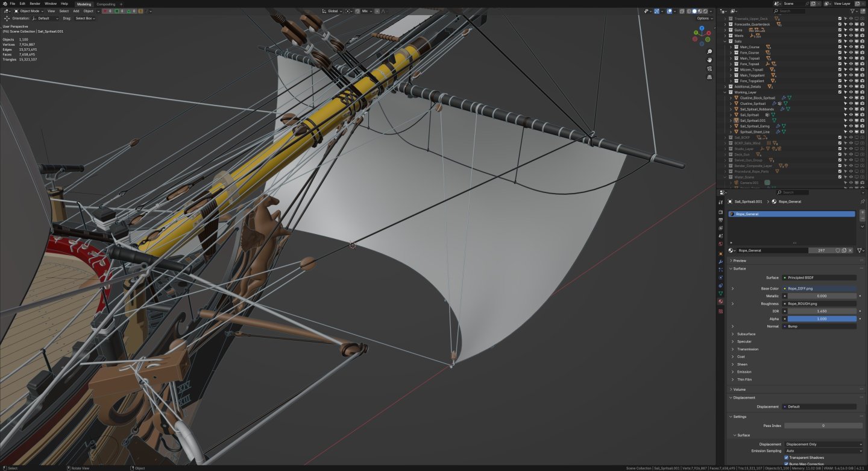The image size is (868, 471).
Task: Hide Clueline_Spritsail with eye icon
Action: tap(851, 104)
